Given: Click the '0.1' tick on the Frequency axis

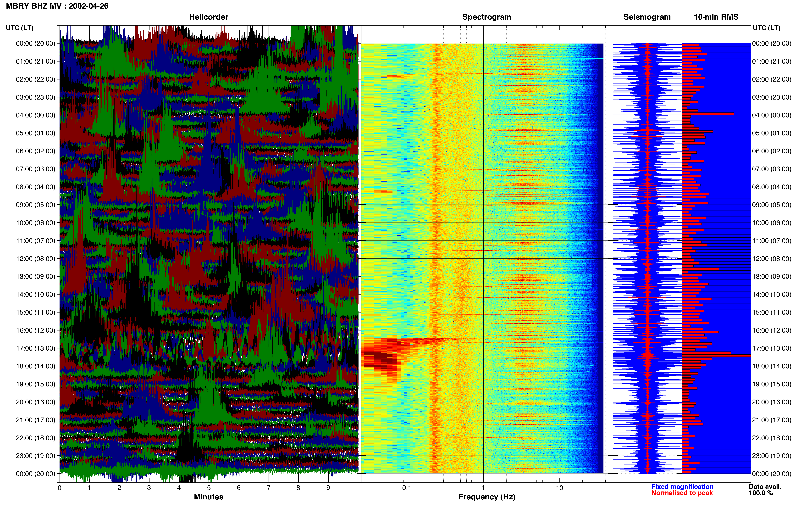Looking at the screenshot, I should (407, 488).
